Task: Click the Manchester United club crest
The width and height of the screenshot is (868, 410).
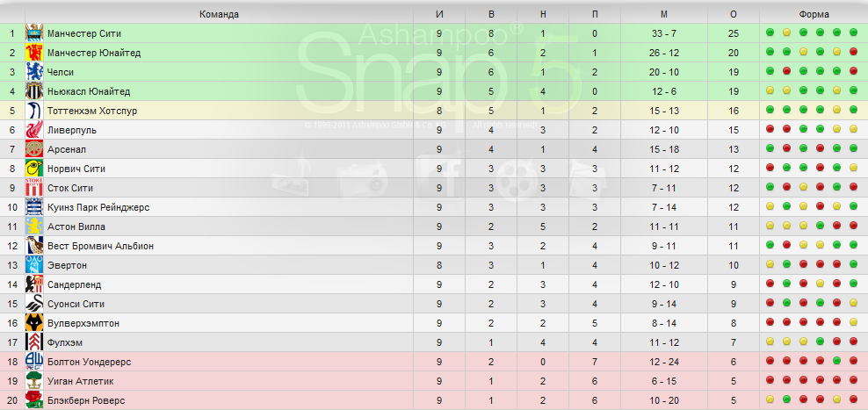Action: pos(34,53)
